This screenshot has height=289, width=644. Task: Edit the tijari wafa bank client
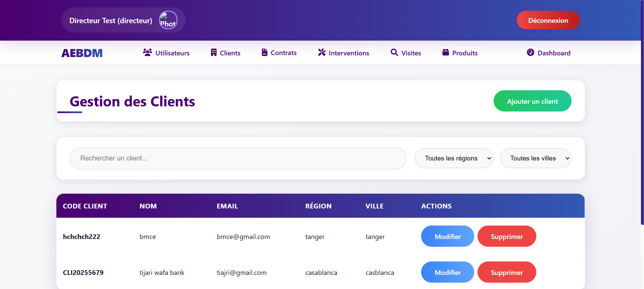[447, 272]
